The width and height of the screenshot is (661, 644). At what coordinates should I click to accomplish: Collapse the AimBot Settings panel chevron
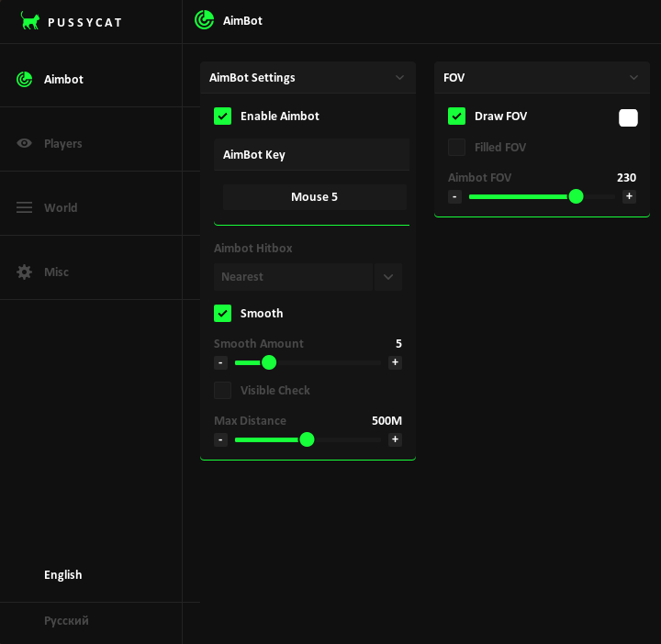[399, 77]
